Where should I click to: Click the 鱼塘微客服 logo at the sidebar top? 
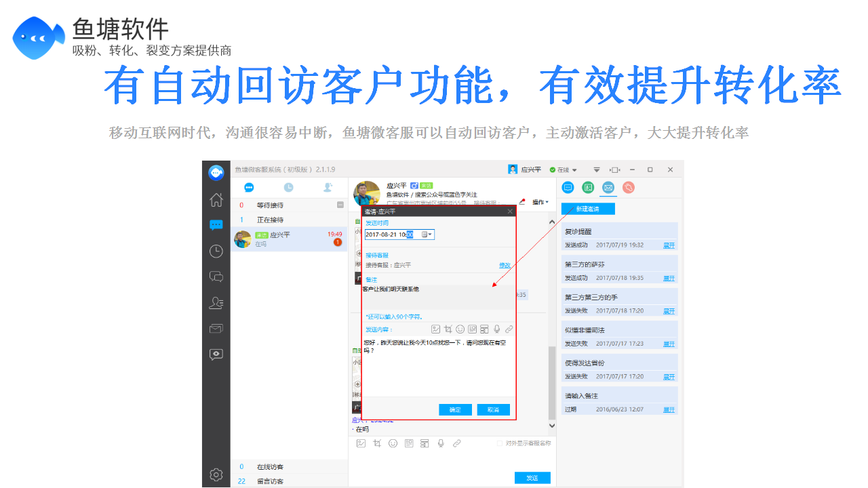tap(216, 172)
